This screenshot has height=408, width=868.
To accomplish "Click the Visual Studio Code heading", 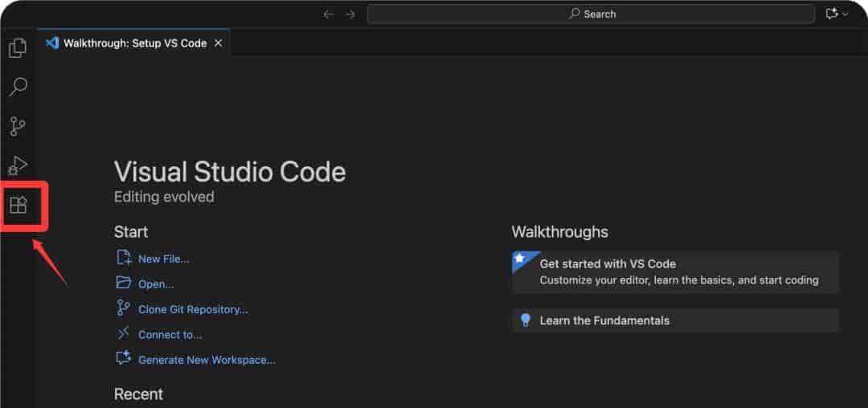I will [230, 172].
